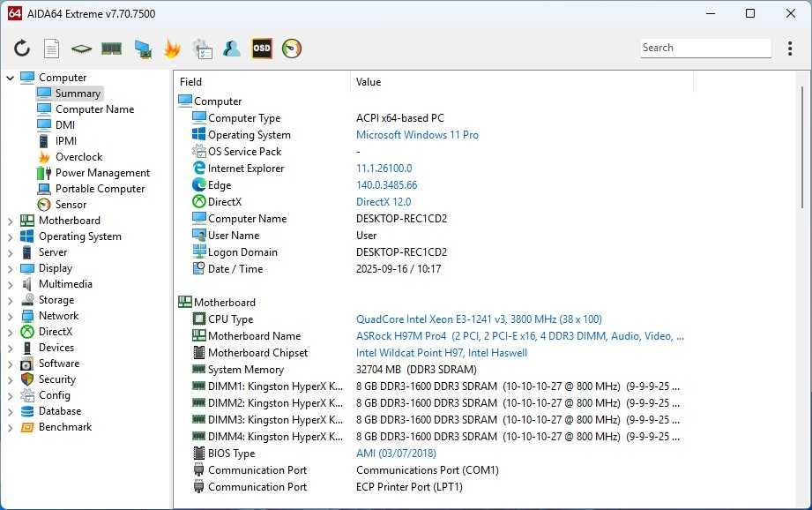Screen dimensions: 812x510
Task: Open the Edge version 140.0.3485.66 link
Action: 386,185
